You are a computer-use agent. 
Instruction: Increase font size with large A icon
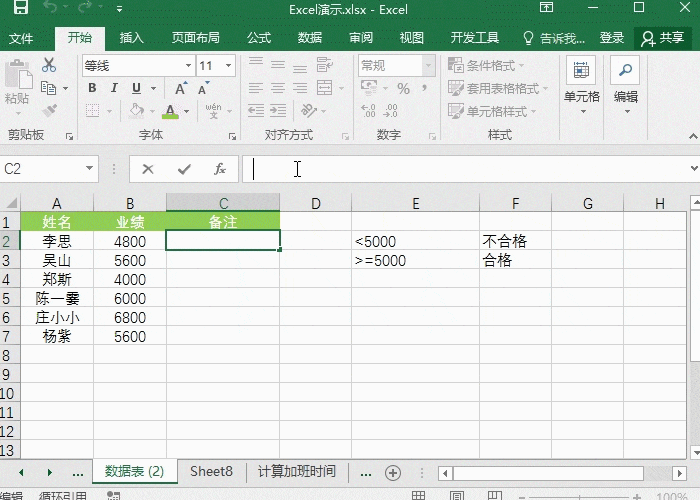(x=180, y=88)
